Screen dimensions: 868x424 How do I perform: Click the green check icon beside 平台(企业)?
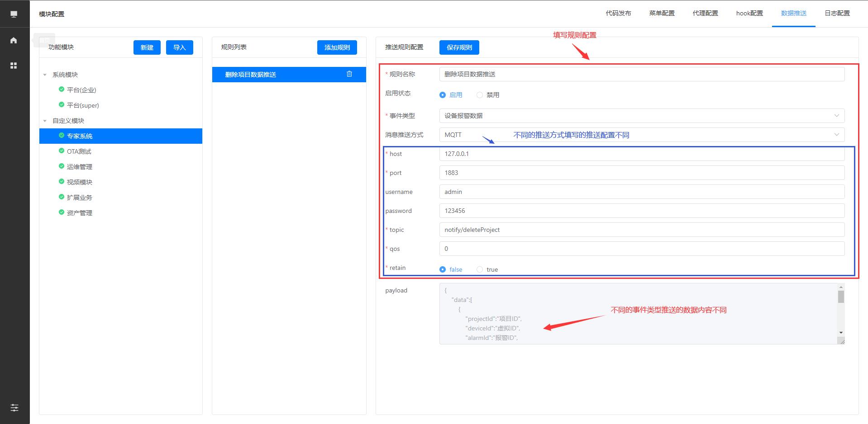point(62,90)
